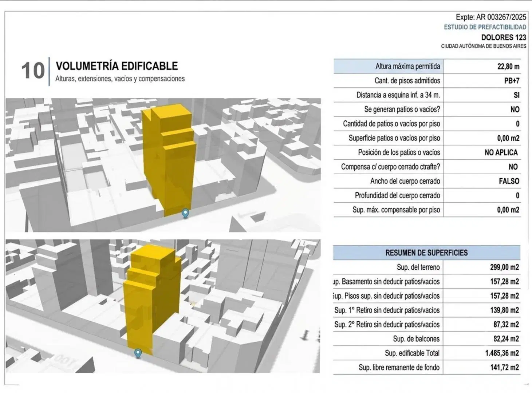The image size is (532, 393).
Task: Click the ESTUDIO DE PREFACTIBILIDAD heading
Action: click(x=485, y=27)
